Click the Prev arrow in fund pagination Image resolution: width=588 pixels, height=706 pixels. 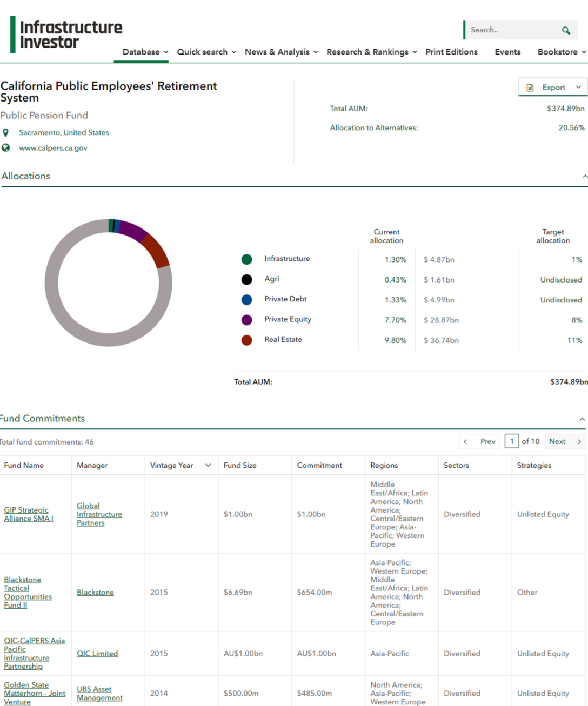465,441
